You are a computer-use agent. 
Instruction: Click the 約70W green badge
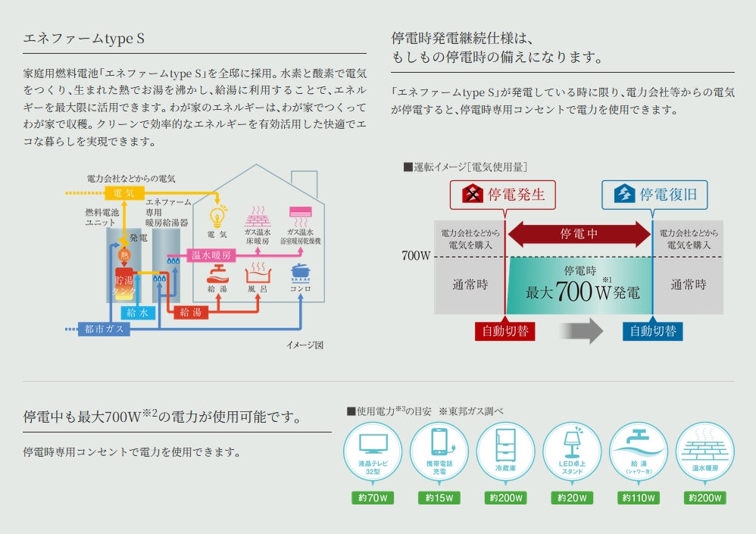(x=373, y=498)
